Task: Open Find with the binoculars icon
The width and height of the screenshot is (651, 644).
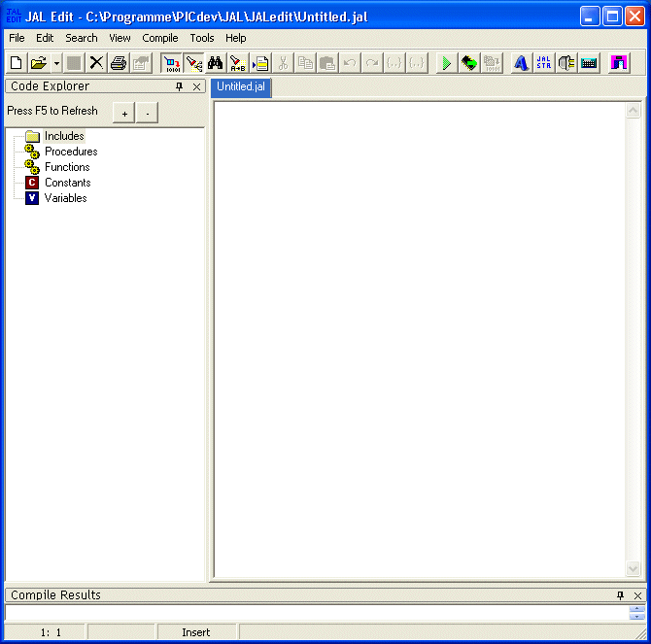Action: coord(215,63)
